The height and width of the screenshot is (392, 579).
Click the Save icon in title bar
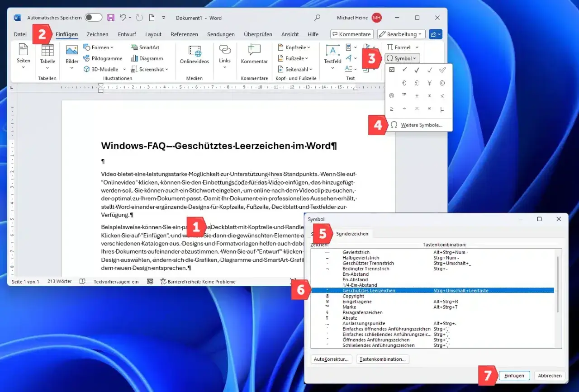(111, 18)
